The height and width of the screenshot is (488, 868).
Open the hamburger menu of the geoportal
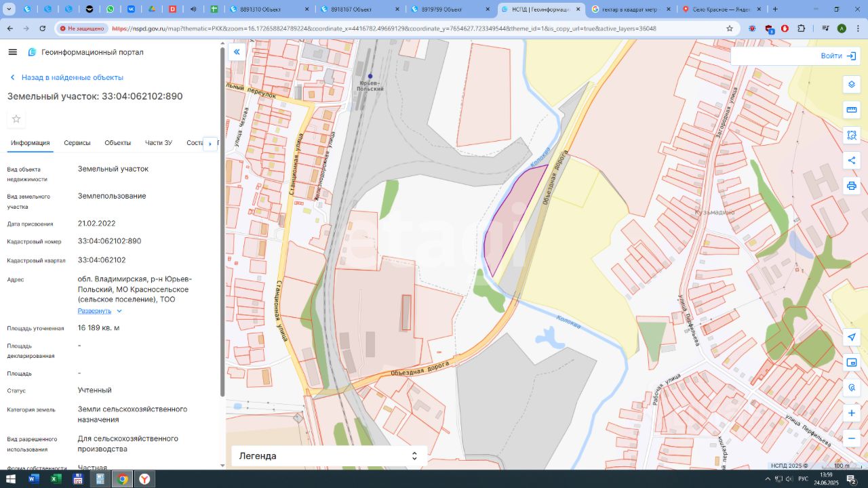[12, 52]
